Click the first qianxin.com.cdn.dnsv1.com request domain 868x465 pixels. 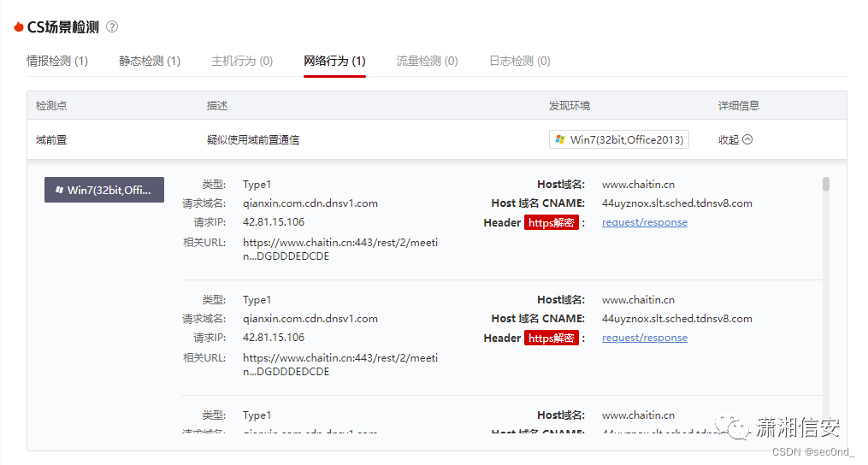coord(310,203)
